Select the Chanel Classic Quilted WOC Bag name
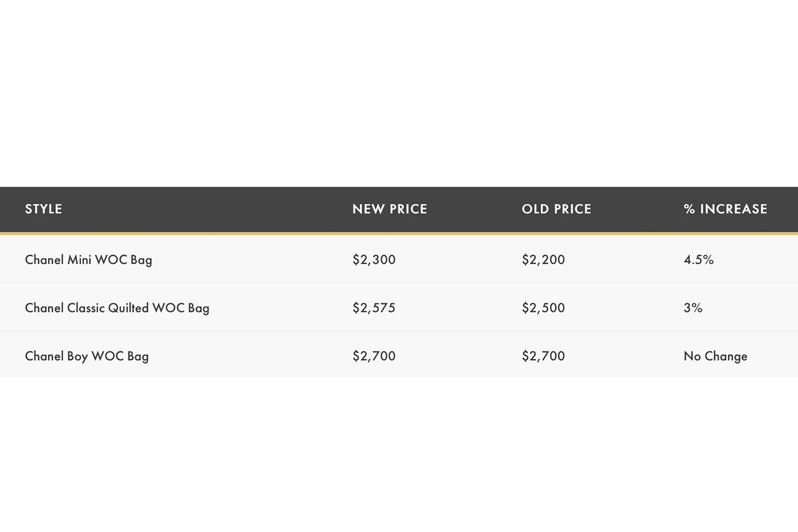The width and height of the screenshot is (798, 532). click(x=117, y=308)
